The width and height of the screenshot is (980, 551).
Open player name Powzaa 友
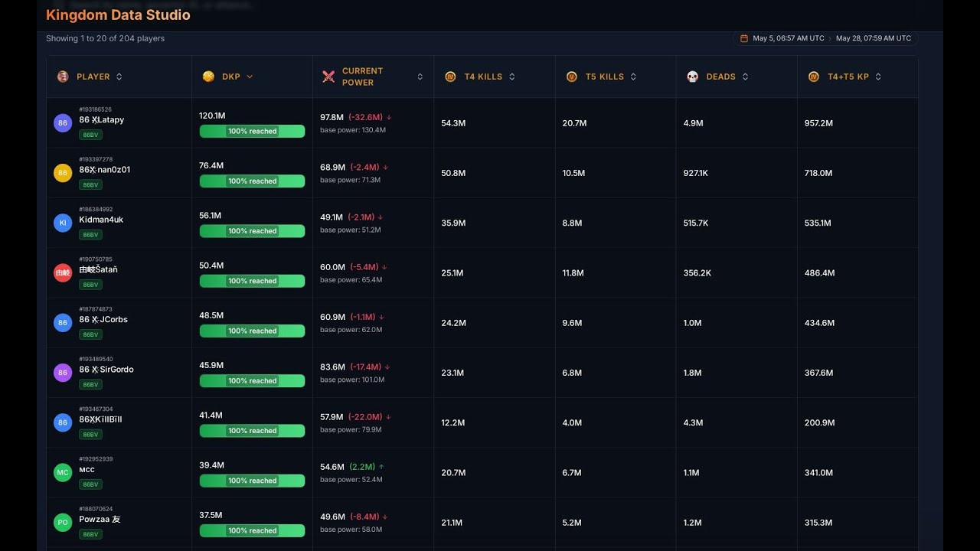100,520
